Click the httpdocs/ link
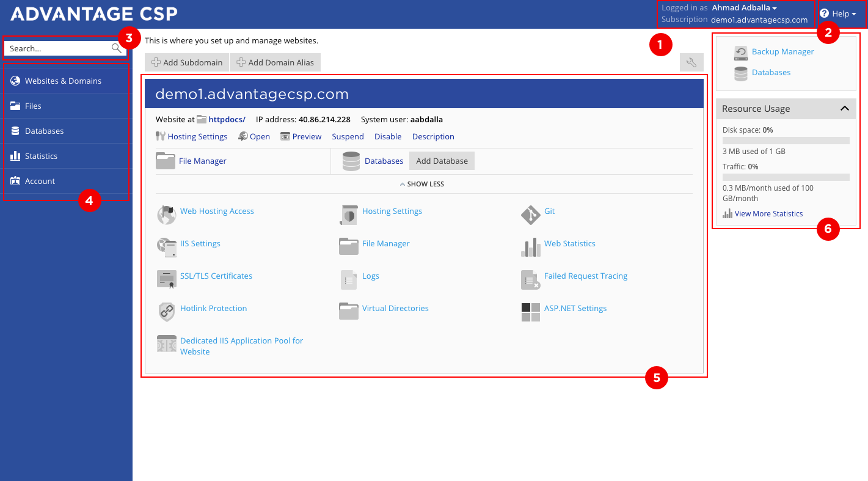The width and height of the screenshot is (868, 481). (227, 119)
